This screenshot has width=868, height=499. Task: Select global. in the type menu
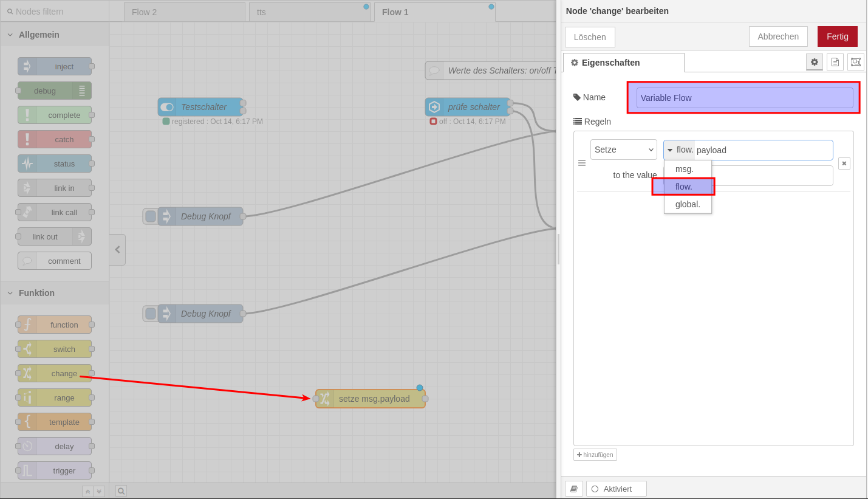pos(688,204)
